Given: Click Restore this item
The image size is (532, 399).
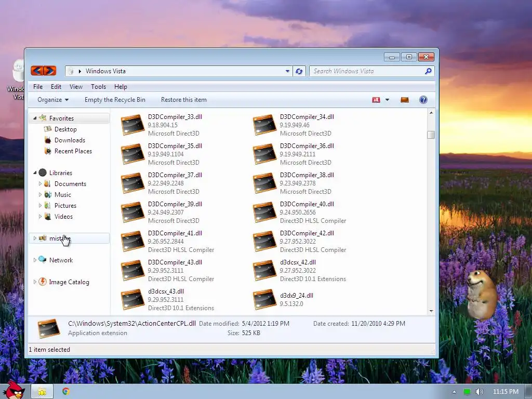Looking at the screenshot, I should [183, 100].
